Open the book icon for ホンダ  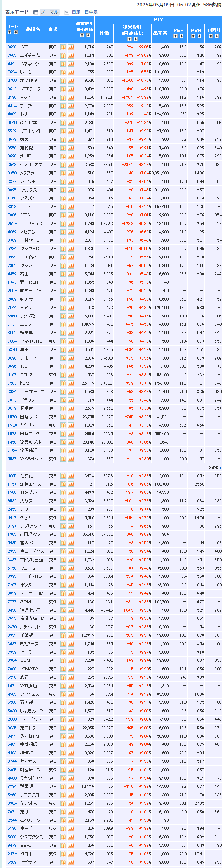(63, 584)
